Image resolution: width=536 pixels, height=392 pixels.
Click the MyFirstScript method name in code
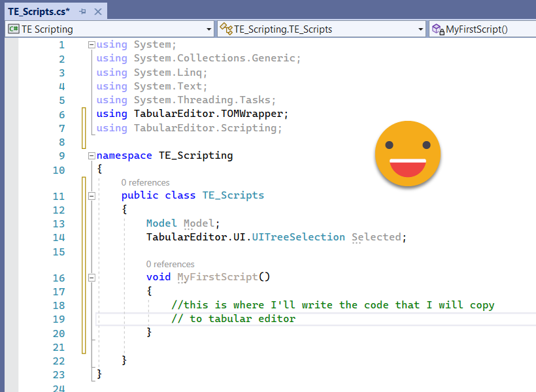point(218,277)
